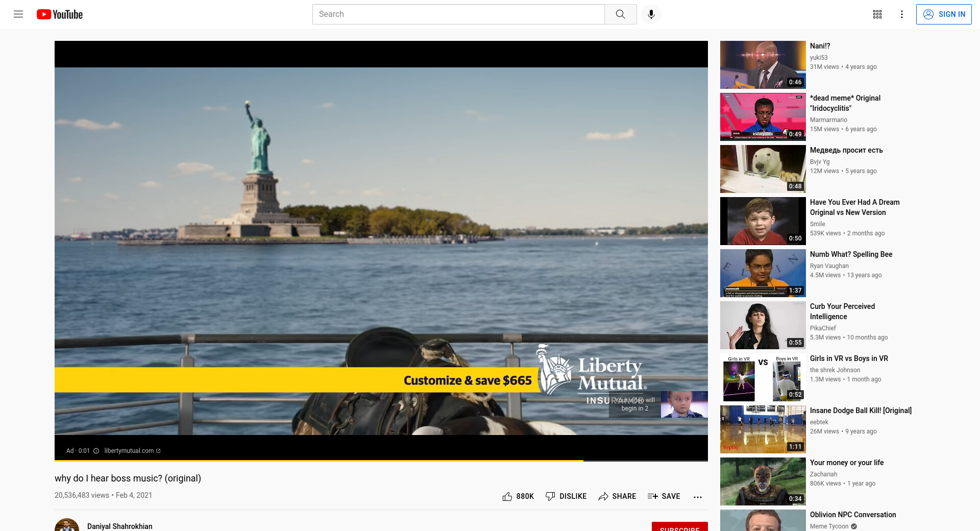Open Have You Ever Had A Dream title
The width and height of the screenshot is (980, 531).
coord(854,207)
